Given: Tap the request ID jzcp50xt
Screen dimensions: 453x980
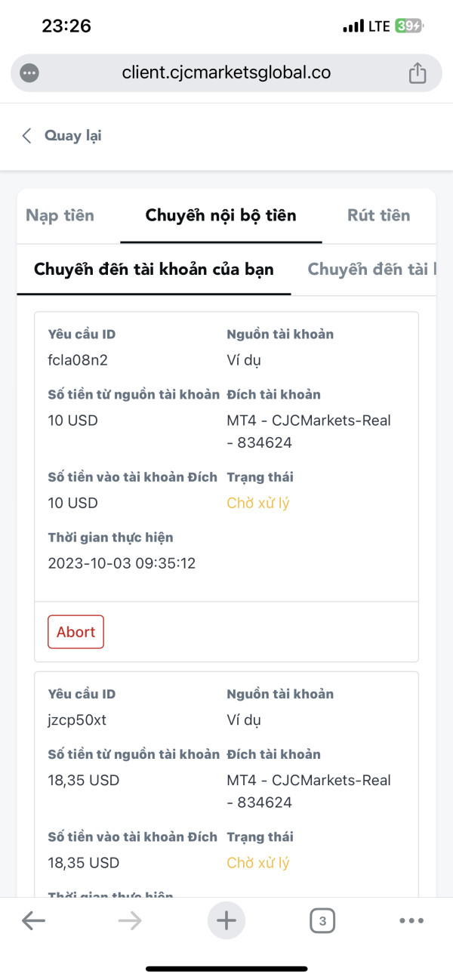Looking at the screenshot, I should (x=77, y=720).
